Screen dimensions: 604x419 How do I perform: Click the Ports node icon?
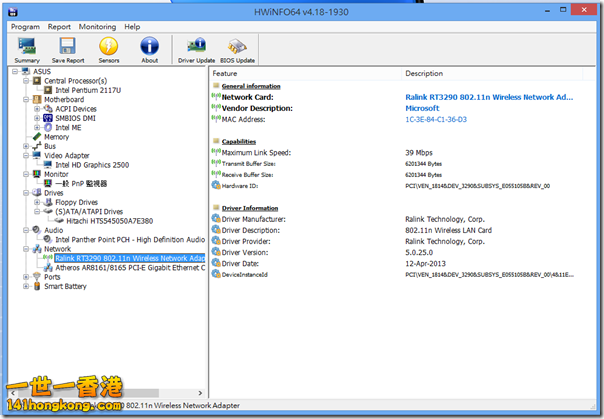37,277
